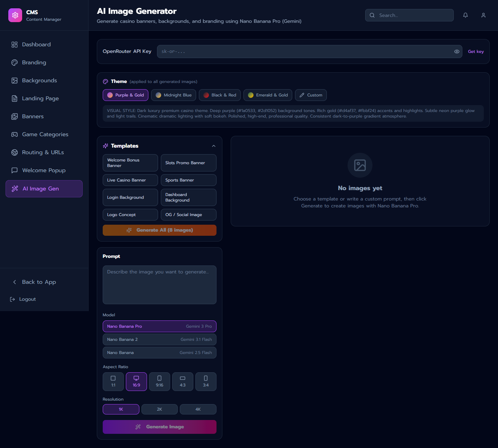498x448 pixels.
Task: Click the search magnifier icon
Action: pos(372,15)
